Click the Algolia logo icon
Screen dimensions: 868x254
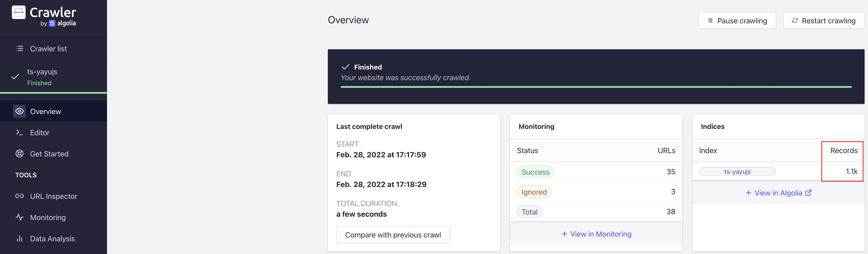coord(52,23)
